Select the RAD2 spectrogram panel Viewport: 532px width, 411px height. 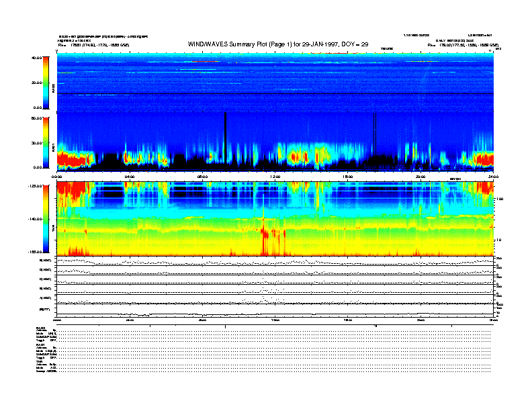[275, 82]
